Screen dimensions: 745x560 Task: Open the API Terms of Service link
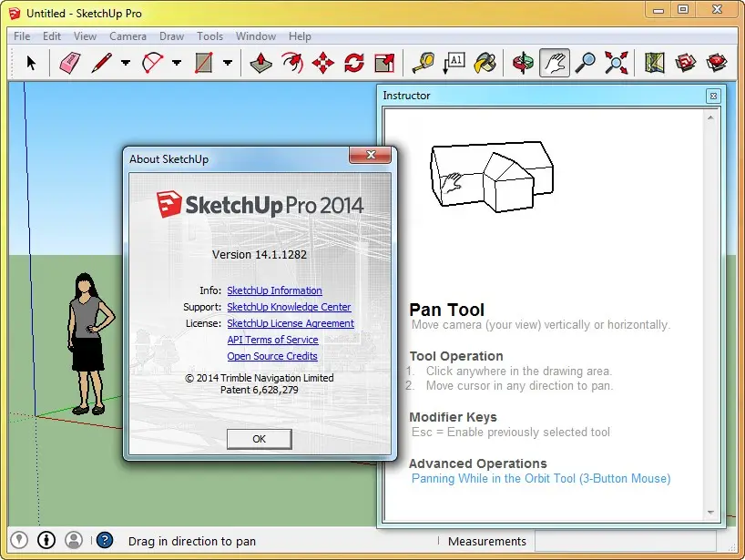coord(272,340)
